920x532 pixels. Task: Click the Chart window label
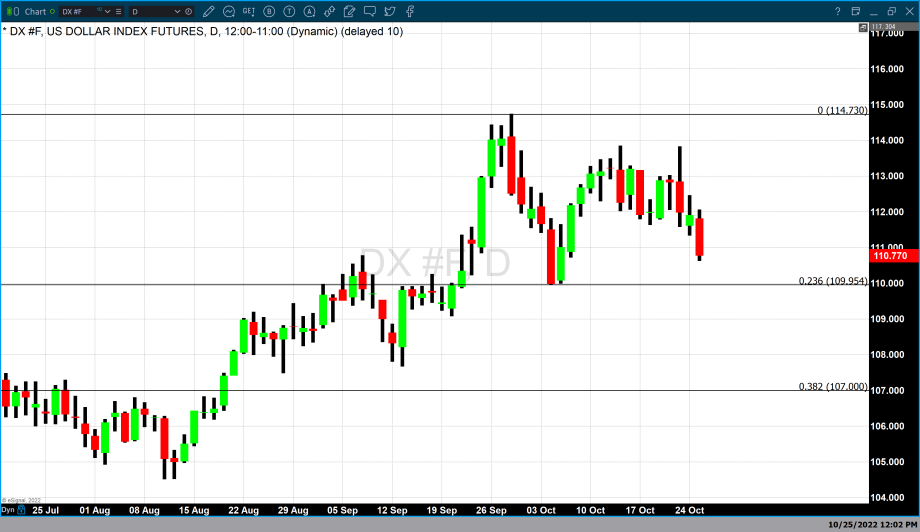tap(34, 11)
